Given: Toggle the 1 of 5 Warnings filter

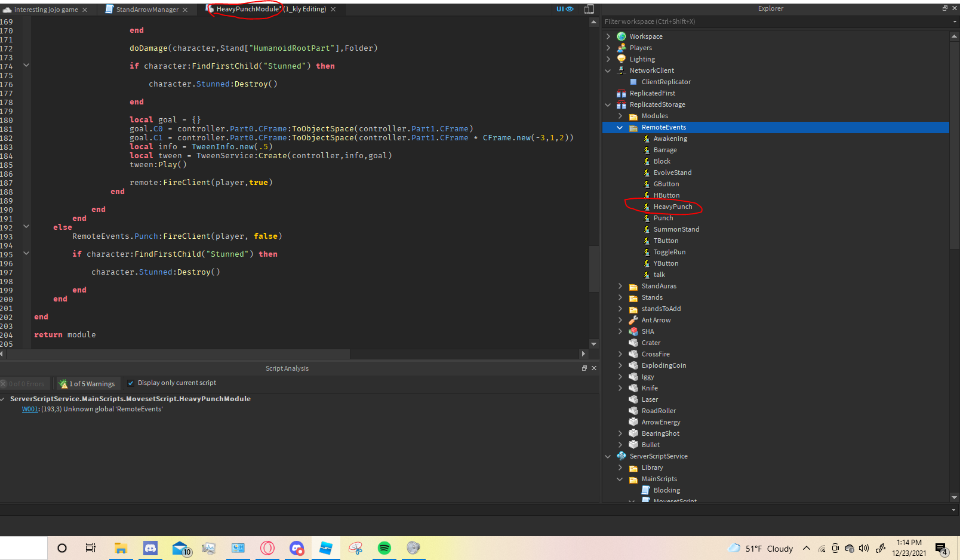Looking at the screenshot, I should tap(87, 384).
